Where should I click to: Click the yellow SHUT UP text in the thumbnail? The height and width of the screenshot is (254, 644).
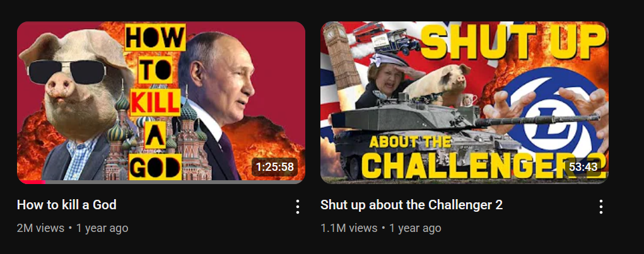pos(512,41)
